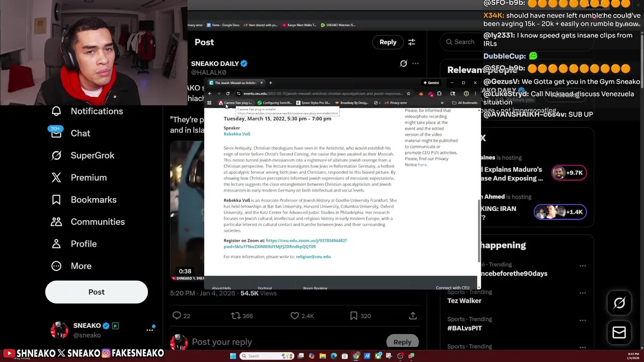
Task: Click the share upload icon on post
Action: [413, 316]
